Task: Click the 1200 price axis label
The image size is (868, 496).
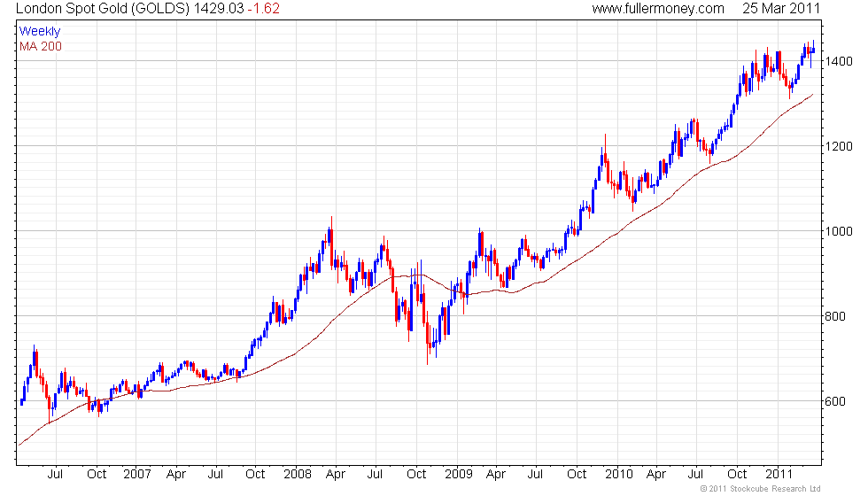Action: [839, 147]
